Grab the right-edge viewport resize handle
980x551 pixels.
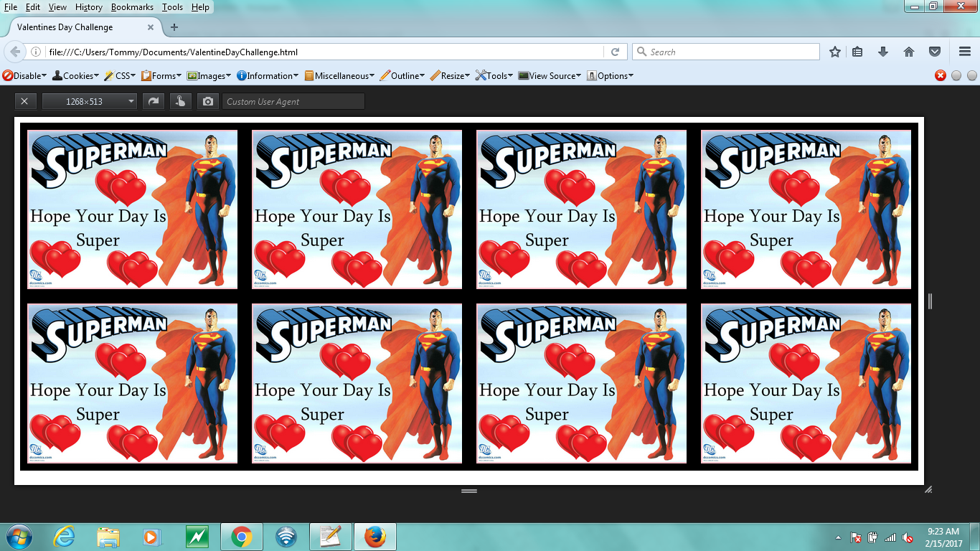click(930, 301)
